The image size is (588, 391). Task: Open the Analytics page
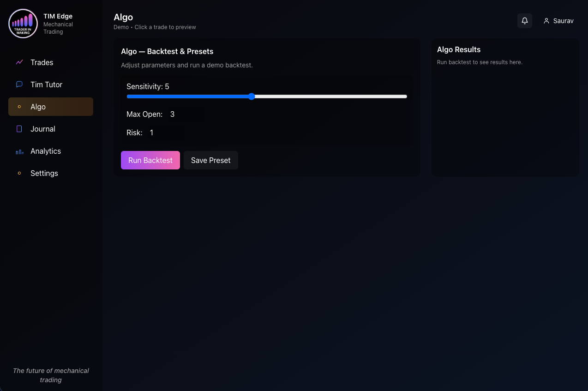pyautogui.click(x=51, y=151)
